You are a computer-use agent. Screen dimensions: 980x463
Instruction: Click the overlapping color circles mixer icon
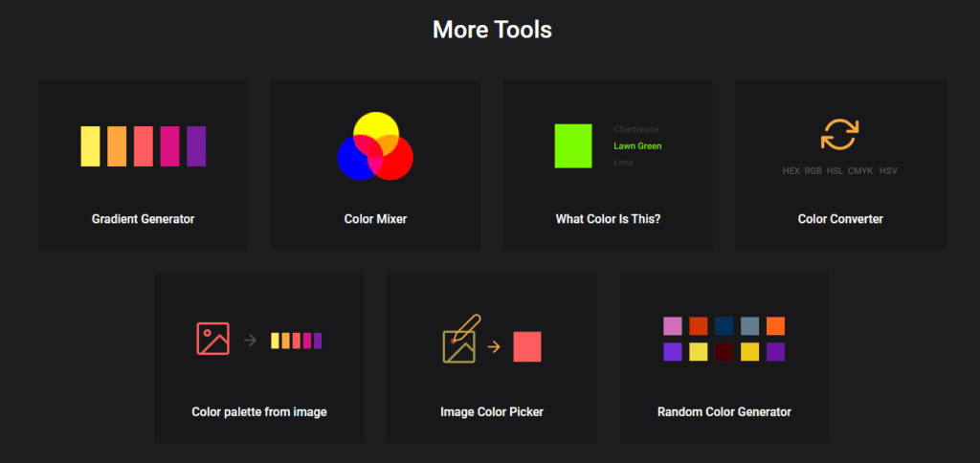(x=375, y=146)
